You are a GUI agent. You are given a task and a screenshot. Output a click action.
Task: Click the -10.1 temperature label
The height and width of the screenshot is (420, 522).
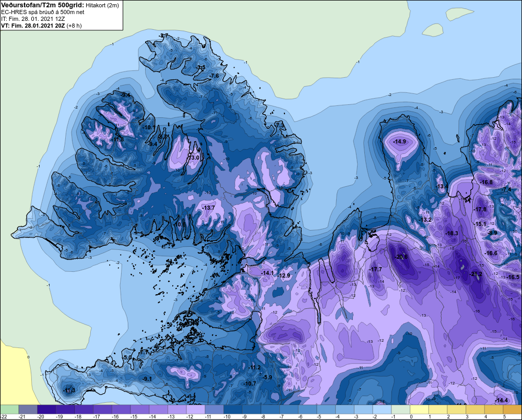coord(148,127)
